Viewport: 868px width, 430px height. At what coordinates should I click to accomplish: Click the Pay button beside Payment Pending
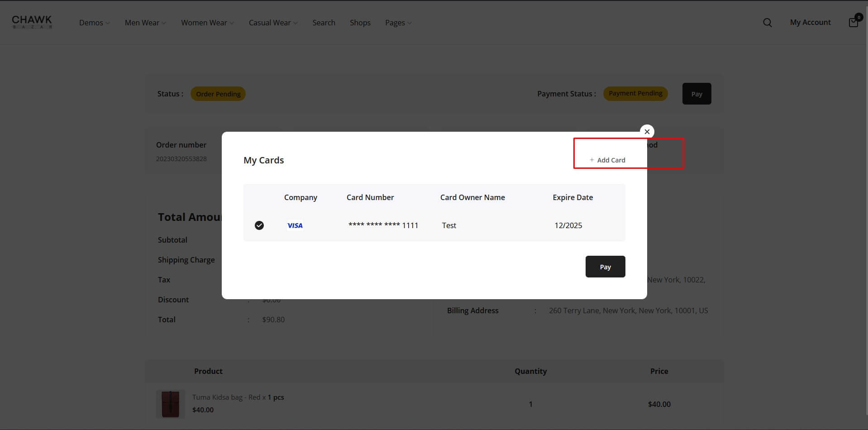[696, 94]
